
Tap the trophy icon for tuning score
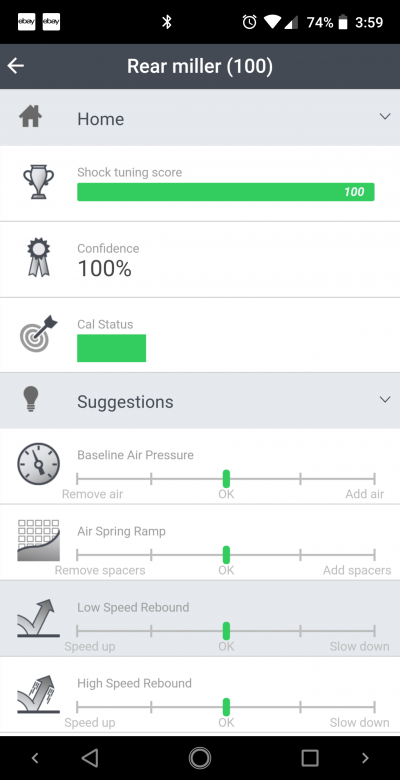coord(38,183)
